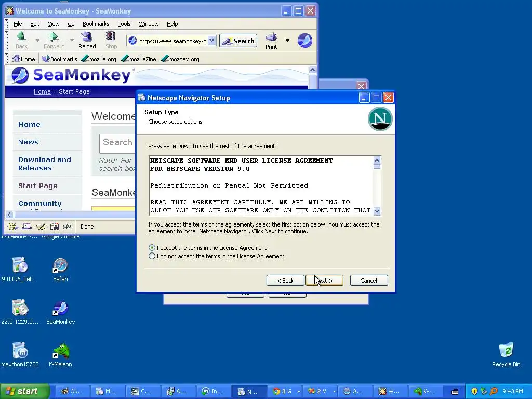This screenshot has width=532, height=399.
Task: Open the Start Page sidebar link
Action: (x=37, y=185)
